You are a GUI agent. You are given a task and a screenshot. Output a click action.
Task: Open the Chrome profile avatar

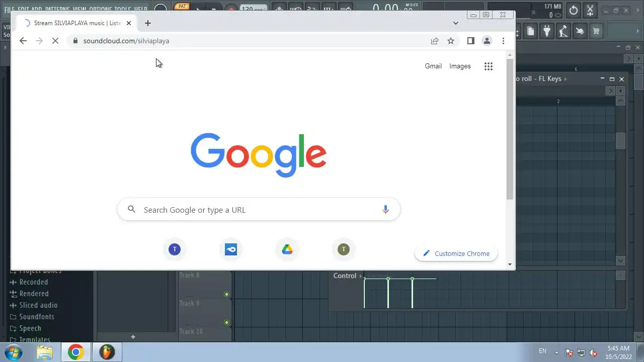(x=487, y=41)
